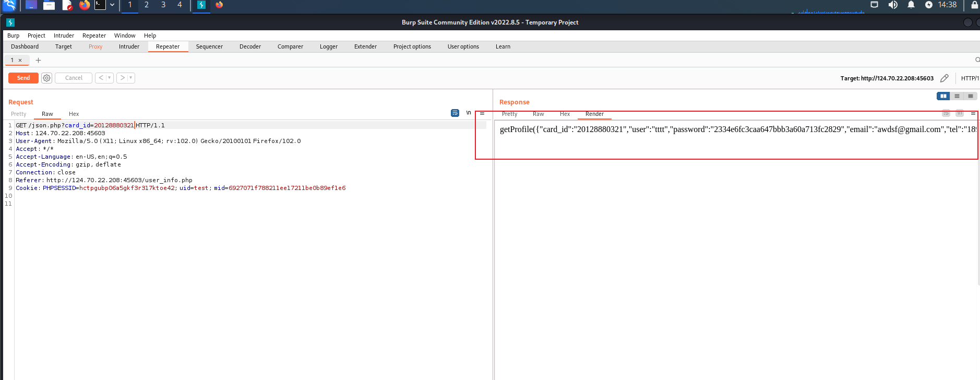Switch to workspace 2
Viewport: 980px width, 380px height.
point(147,5)
